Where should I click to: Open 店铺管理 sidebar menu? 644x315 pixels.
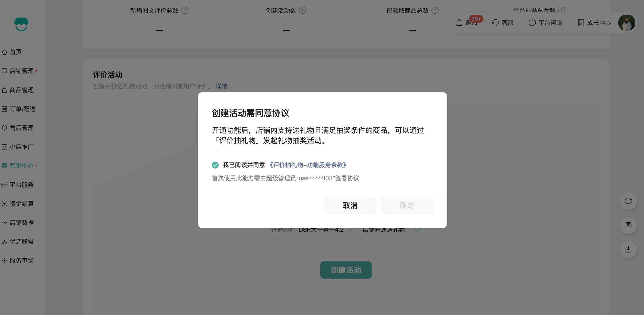click(22, 71)
